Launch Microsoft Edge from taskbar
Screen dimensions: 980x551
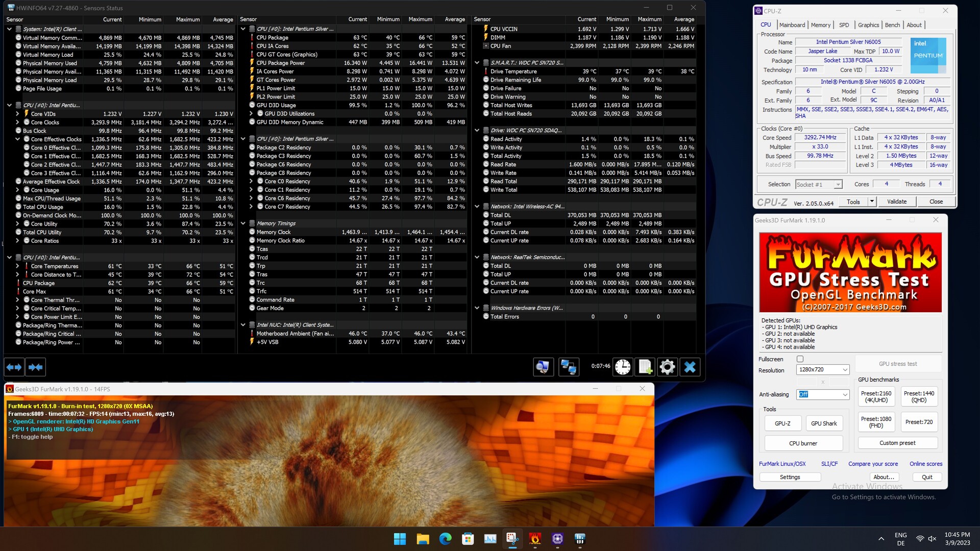tap(445, 539)
